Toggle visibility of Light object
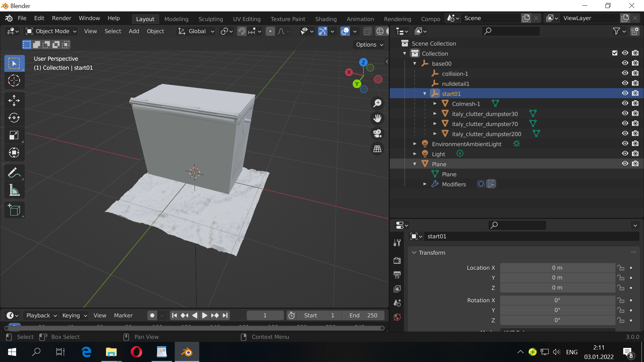 click(x=625, y=154)
